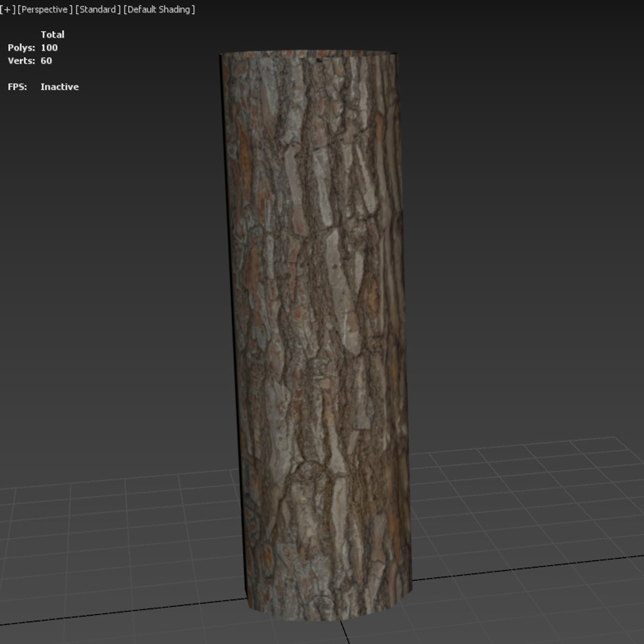Open the [+] viewport general menu
The height and width of the screenshot is (644, 644).
point(7,10)
